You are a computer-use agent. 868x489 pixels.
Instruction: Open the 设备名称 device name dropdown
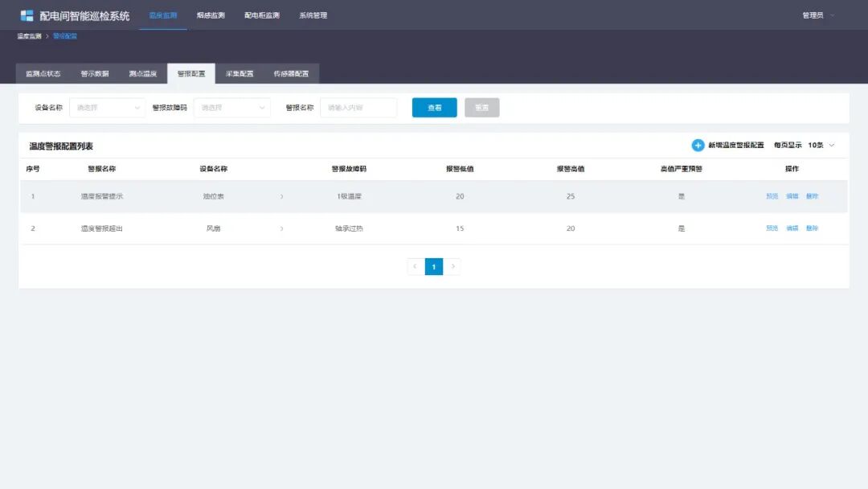(107, 107)
